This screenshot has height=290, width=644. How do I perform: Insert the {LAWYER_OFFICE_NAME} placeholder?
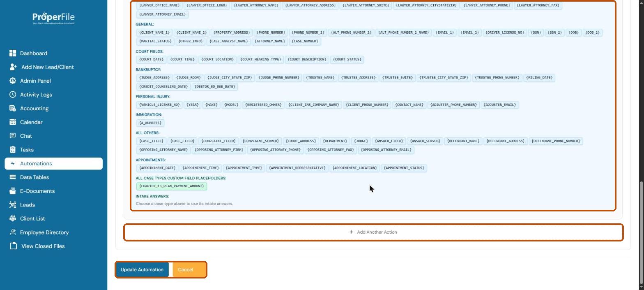tap(159, 5)
